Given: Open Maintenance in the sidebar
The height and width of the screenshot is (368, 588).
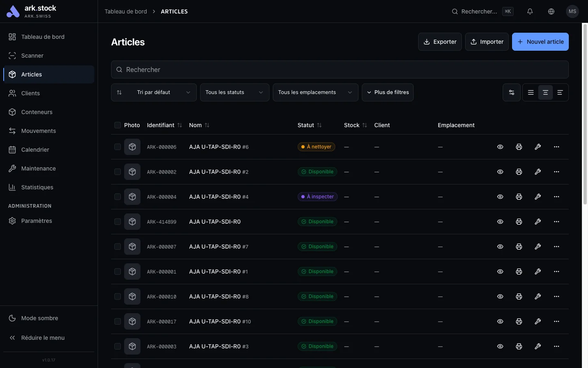Looking at the screenshot, I should pos(38,168).
